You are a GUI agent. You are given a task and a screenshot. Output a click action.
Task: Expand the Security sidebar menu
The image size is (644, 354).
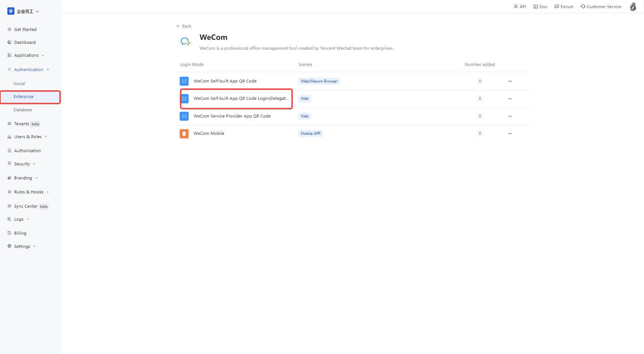coord(22,164)
